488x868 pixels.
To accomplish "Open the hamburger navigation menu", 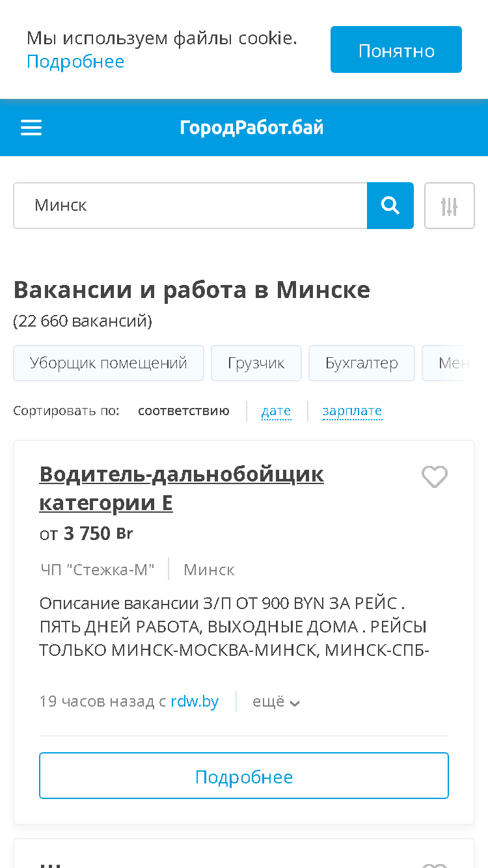I will 31,128.
